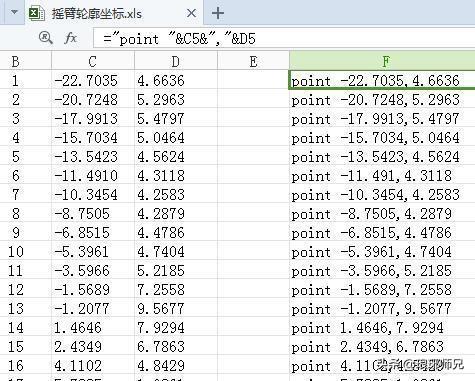
Task: Select cell with value -1.2077
Action: point(93,308)
